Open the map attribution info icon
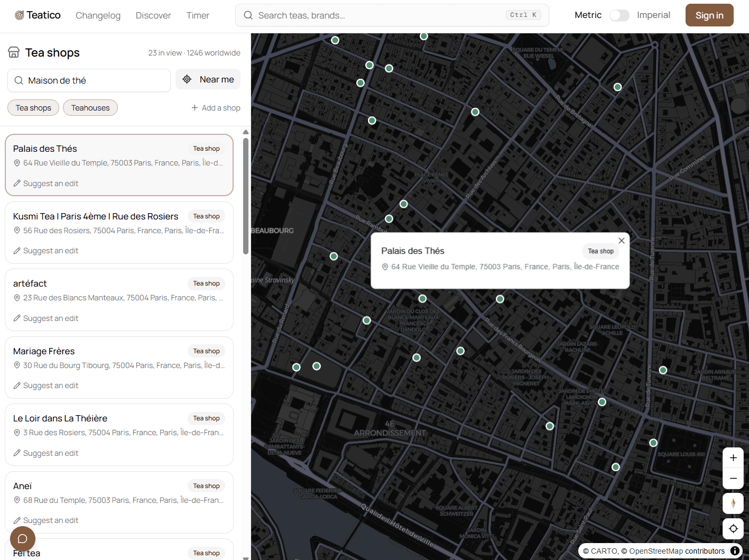The height and width of the screenshot is (560, 749). [x=735, y=551]
